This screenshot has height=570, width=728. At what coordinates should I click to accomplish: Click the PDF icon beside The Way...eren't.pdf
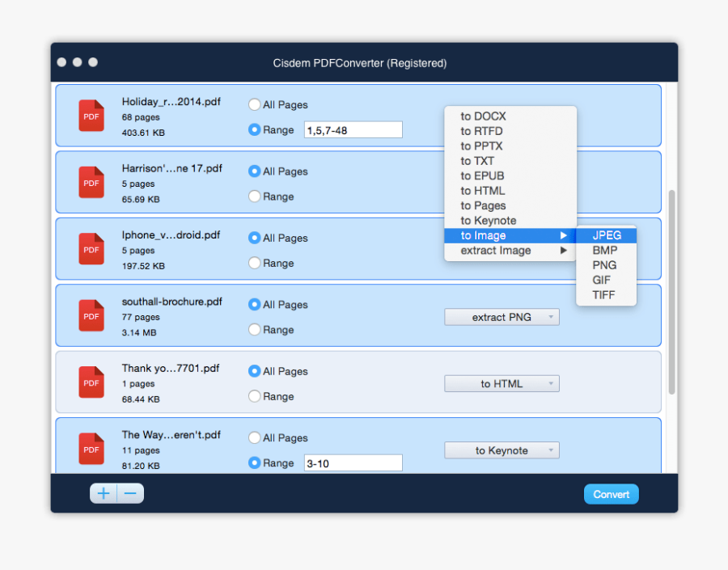91,449
